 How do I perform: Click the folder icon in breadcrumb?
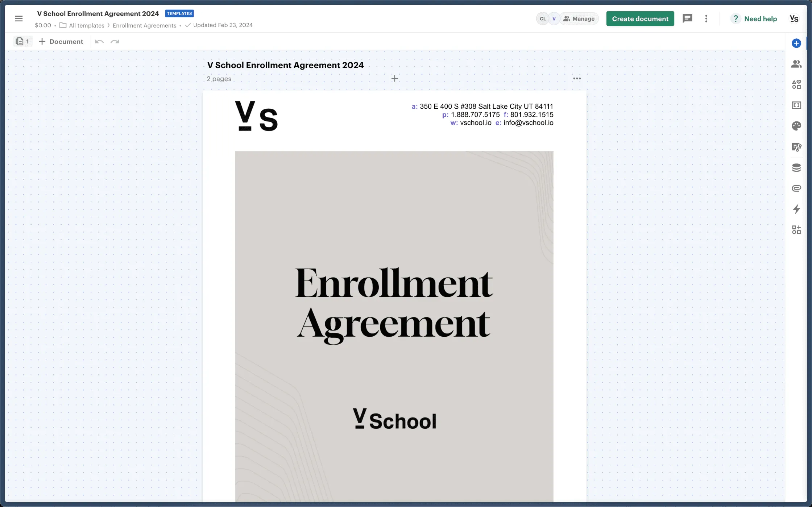click(x=63, y=25)
